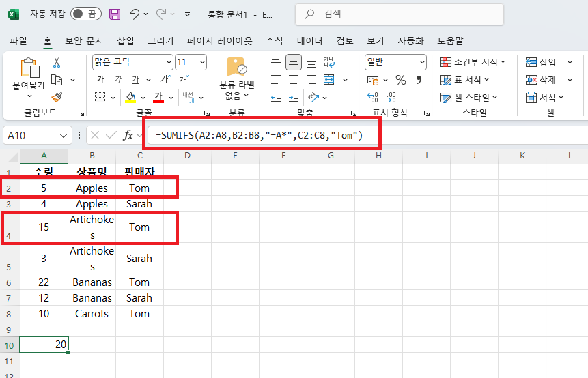Toggle underline formatting

click(x=135, y=79)
